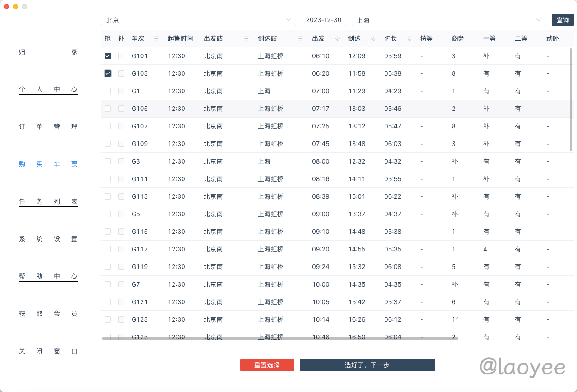
Task: Click the 查询 search button
Action: (562, 20)
